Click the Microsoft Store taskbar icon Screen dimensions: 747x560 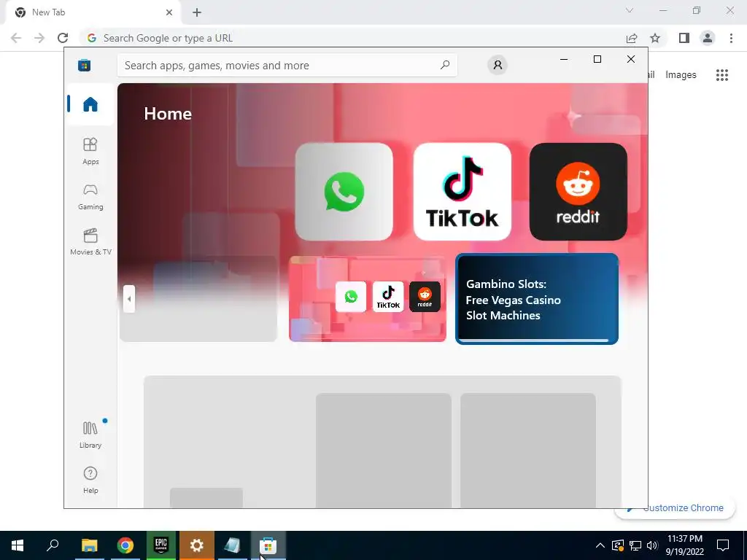pos(268,545)
